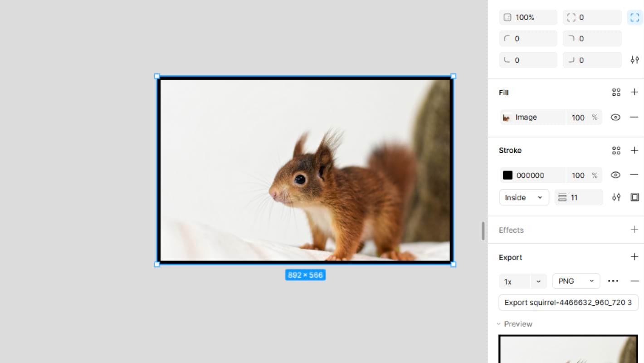The width and height of the screenshot is (644, 363).
Task: Add an effect with plus icon
Action: pyautogui.click(x=634, y=230)
